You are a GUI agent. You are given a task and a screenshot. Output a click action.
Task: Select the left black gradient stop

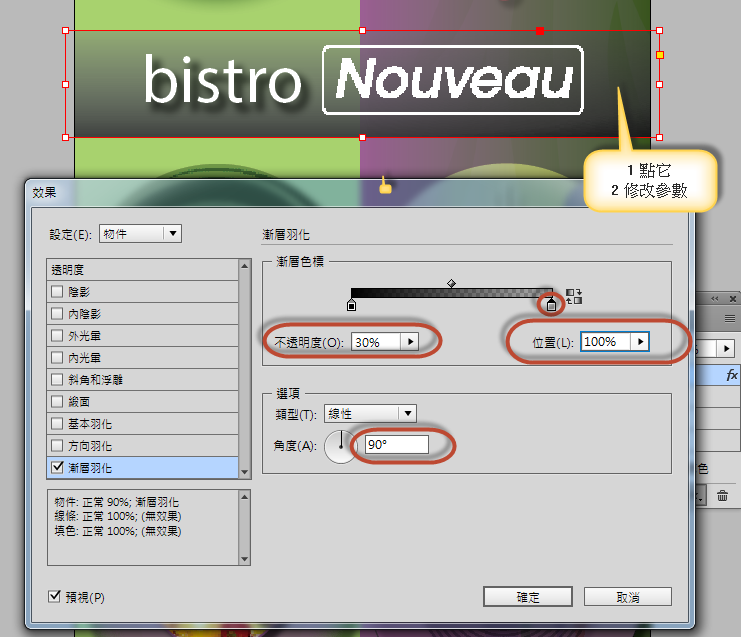(x=351, y=304)
